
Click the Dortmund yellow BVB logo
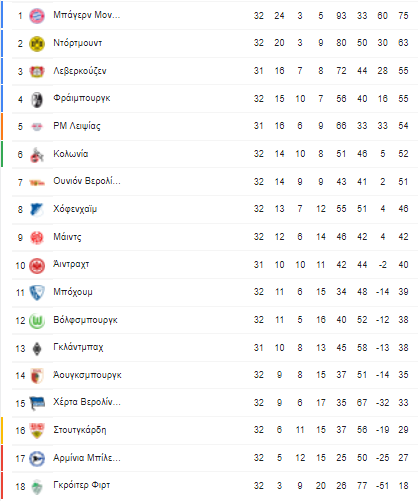tap(37, 43)
